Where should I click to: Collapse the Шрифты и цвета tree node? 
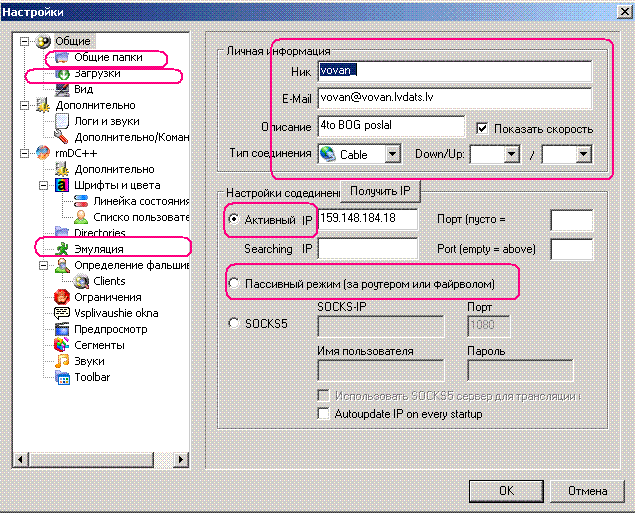44,185
